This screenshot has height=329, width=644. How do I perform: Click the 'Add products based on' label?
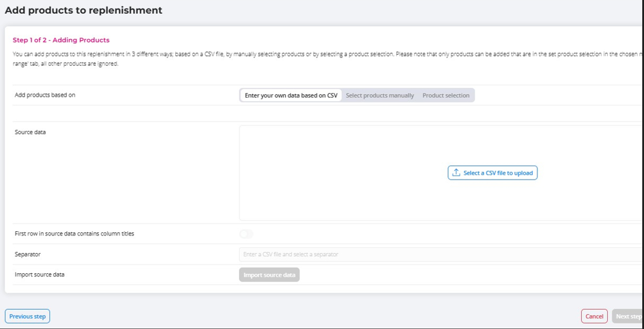[45, 95]
